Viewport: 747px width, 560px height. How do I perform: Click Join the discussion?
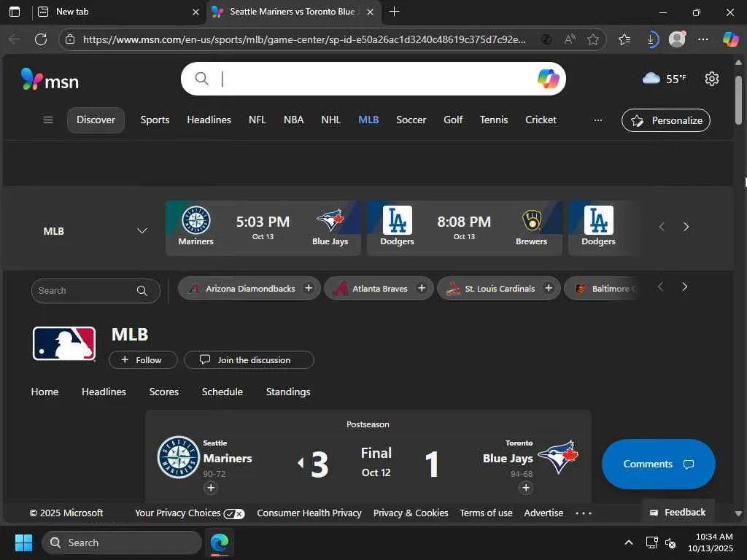(249, 360)
